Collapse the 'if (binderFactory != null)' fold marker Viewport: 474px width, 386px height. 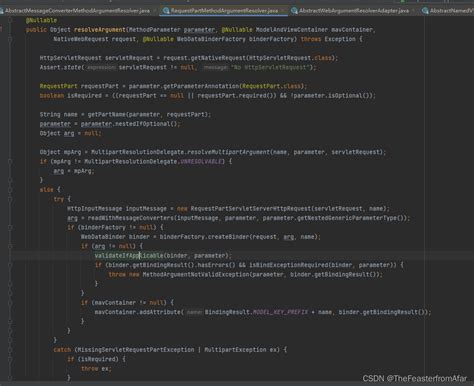[x=10, y=227]
